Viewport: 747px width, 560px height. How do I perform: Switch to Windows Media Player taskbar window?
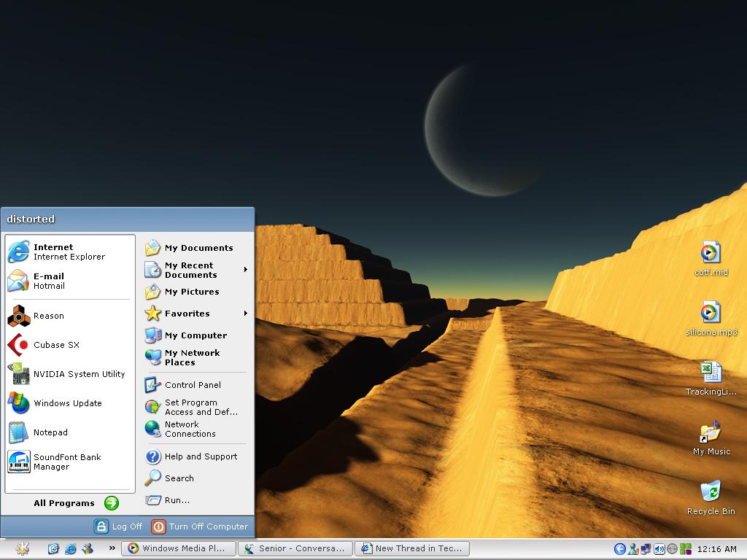(x=179, y=548)
